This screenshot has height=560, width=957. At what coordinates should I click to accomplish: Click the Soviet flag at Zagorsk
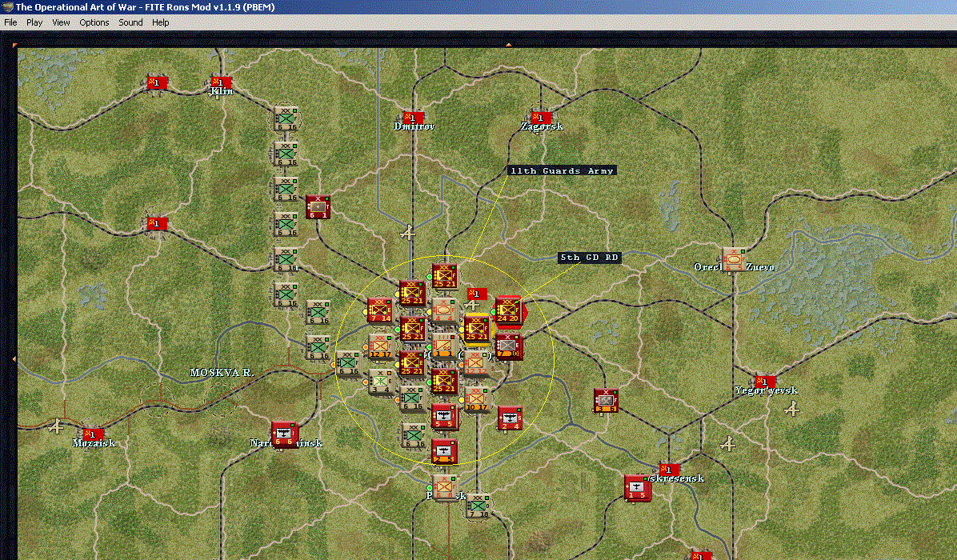click(540, 117)
